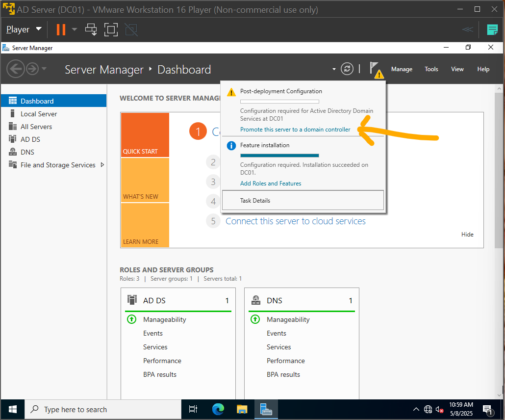Click the AD DS role tile header
The width and height of the screenshot is (505, 420).
coord(178,300)
